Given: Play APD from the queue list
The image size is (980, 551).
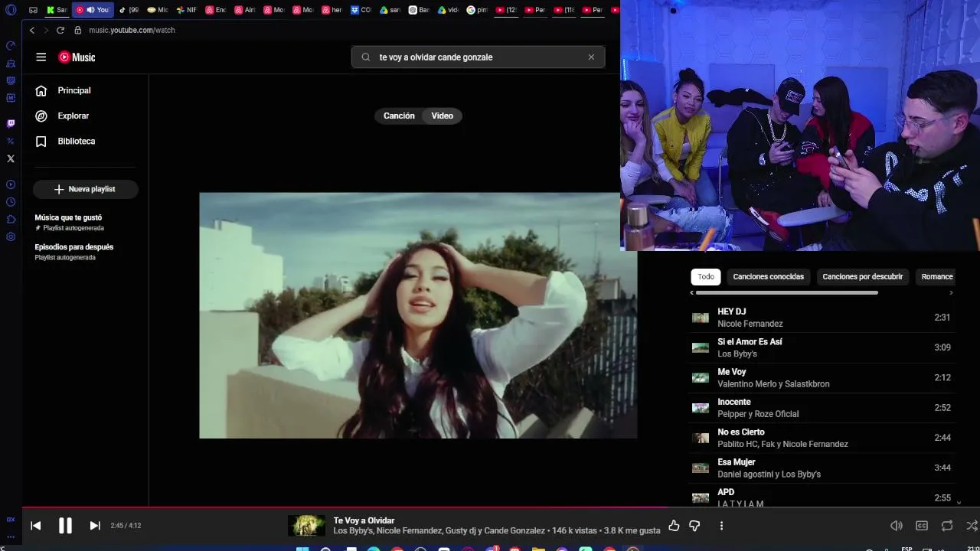Looking at the screenshot, I should click(821, 497).
